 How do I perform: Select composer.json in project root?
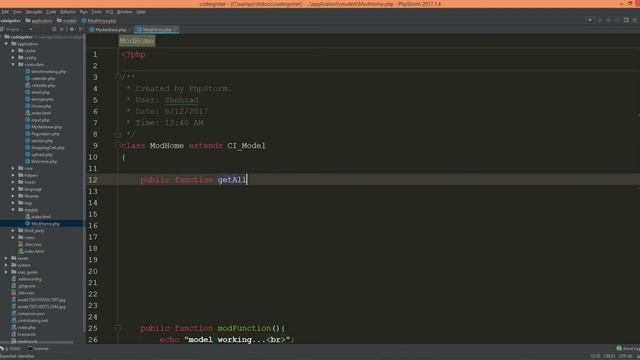tap(28, 313)
